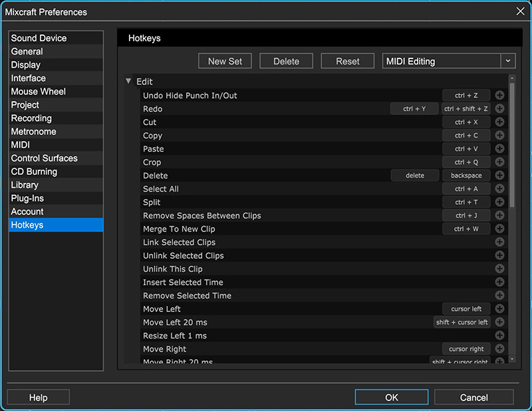Switch to the Metronome preferences section
The height and width of the screenshot is (411, 532).
coord(33,131)
